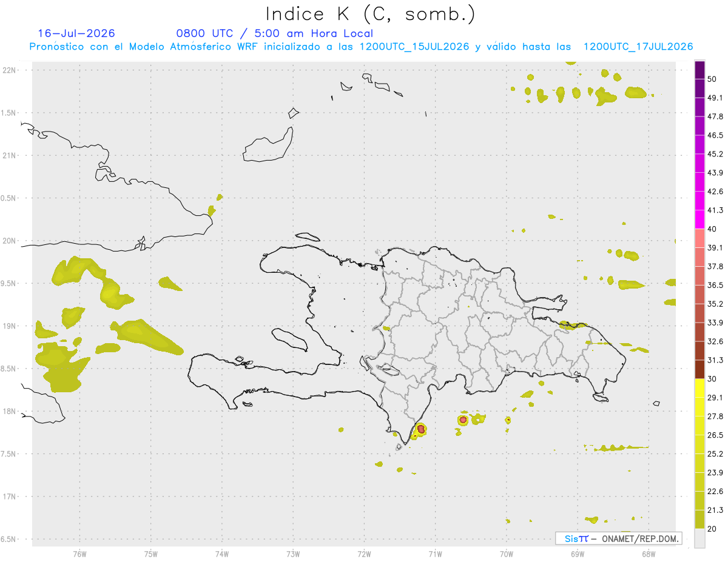Click the colorbar value '21.3'
The width and height of the screenshot is (728, 562).
[715, 510]
